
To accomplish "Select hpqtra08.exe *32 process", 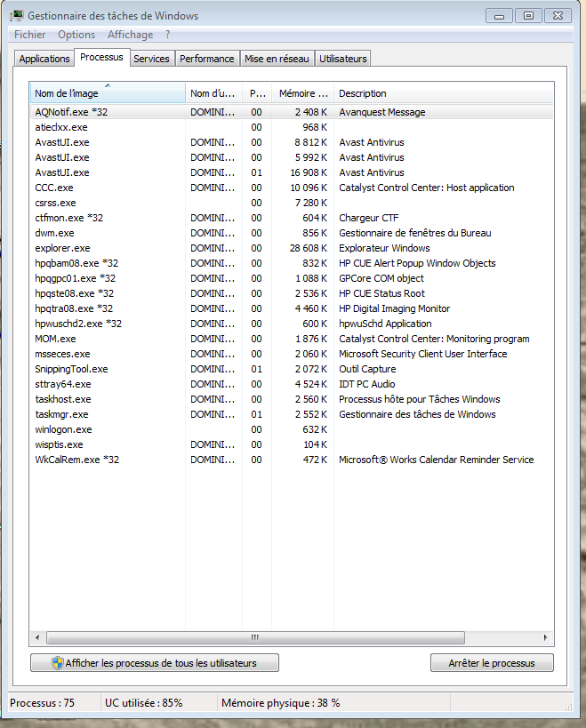I will click(x=292, y=308).
